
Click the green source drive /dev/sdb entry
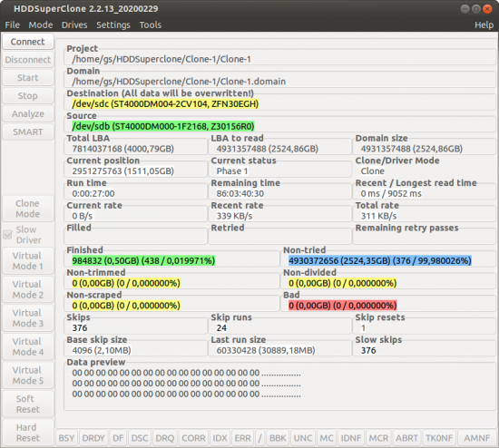click(163, 126)
